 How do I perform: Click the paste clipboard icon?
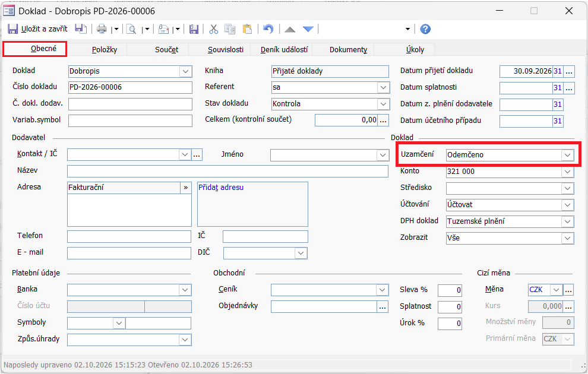click(x=246, y=29)
